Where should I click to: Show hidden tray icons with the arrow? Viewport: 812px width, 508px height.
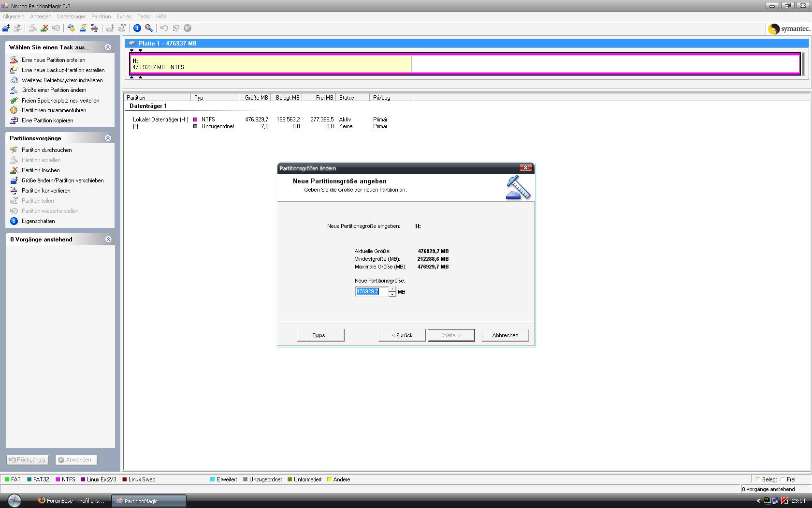pyautogui.click(x=758, y=501)
